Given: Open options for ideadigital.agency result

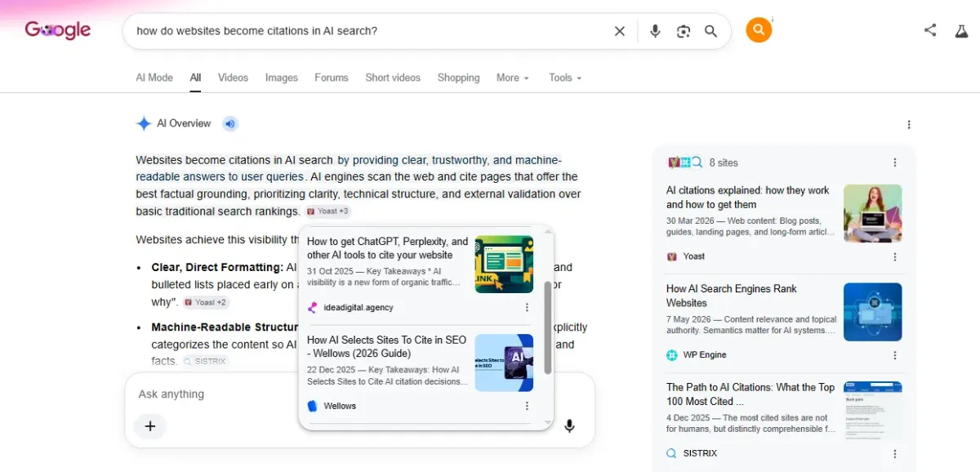Looking at the screenshot, I should pos(527,308).
